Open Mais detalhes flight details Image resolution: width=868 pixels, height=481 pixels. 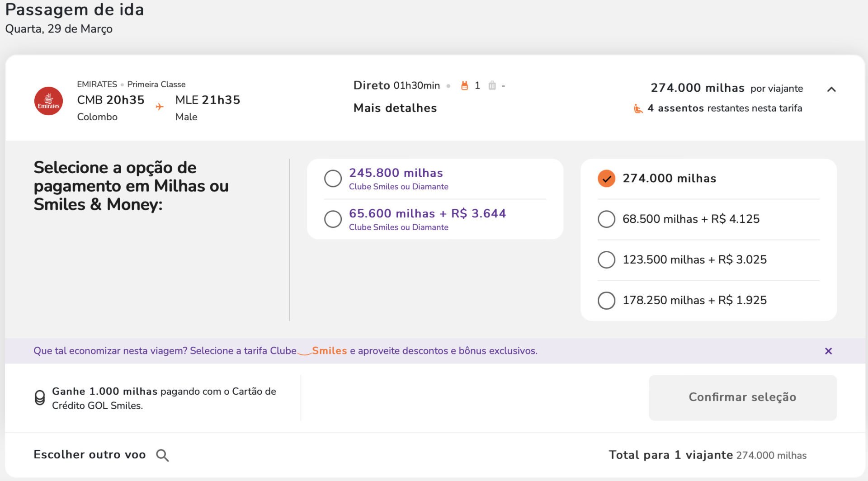click(x=395, y=108)
